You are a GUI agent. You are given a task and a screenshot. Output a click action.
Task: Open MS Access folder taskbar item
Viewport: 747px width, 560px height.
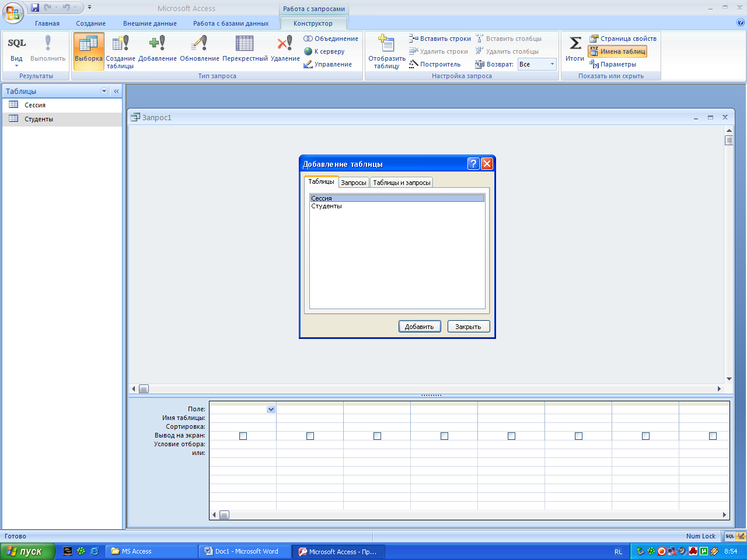[x=152, y=551]
